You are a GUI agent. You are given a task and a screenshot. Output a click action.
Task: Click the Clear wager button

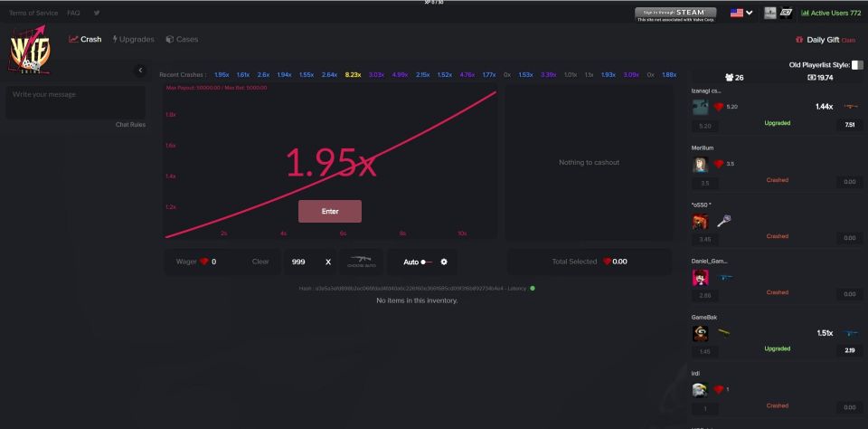tap(260, 262)
